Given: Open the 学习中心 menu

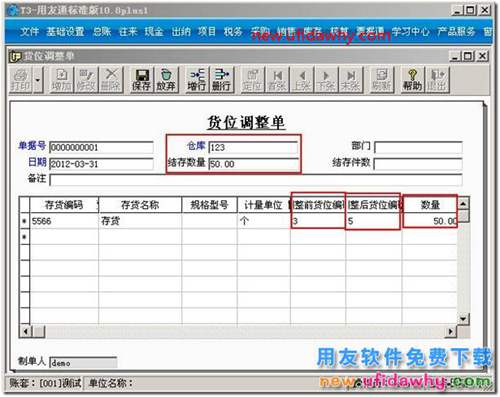Looking at the screenshot, I should (410, 32).
